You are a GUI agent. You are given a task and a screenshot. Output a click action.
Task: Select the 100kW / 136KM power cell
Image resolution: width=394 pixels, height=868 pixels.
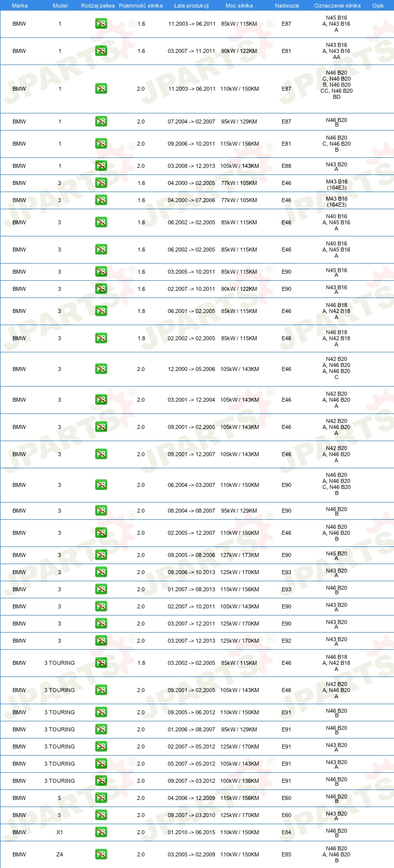click(x=239, y=781)
